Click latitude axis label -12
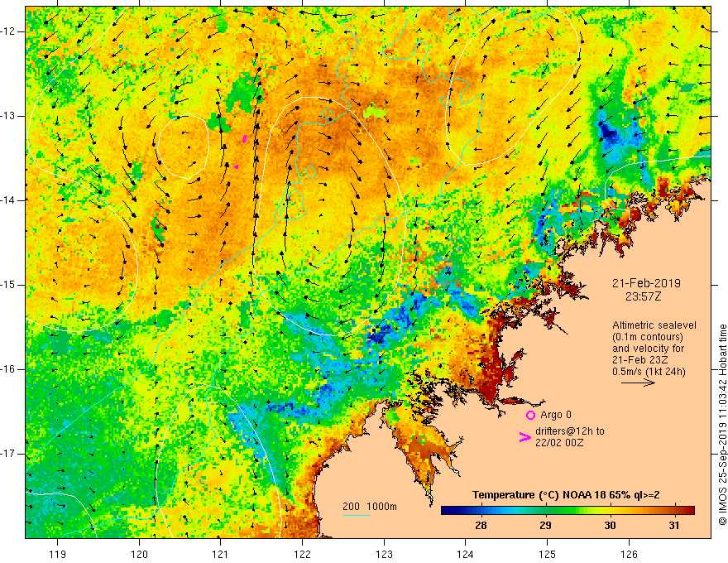The image size is (728, 563). point(8,31)
